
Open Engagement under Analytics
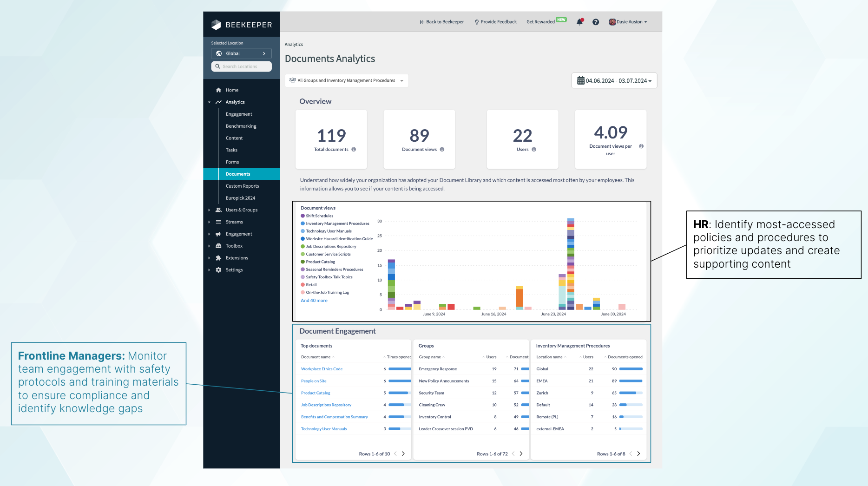click(239, 114)
